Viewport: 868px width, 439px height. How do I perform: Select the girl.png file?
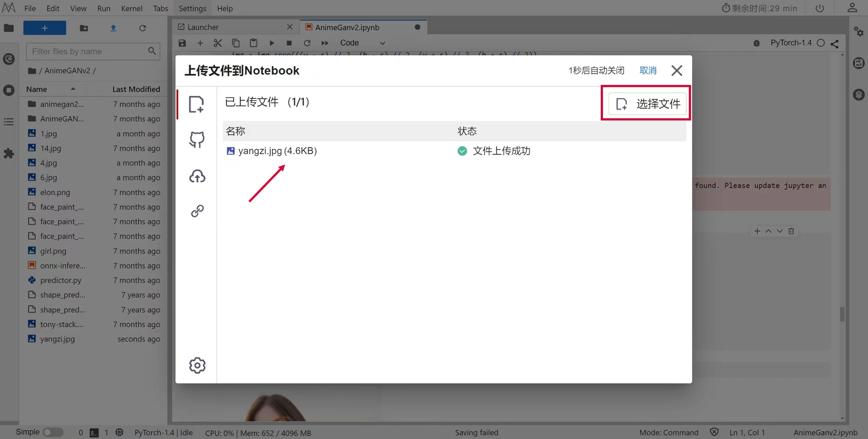coord(93,251)
